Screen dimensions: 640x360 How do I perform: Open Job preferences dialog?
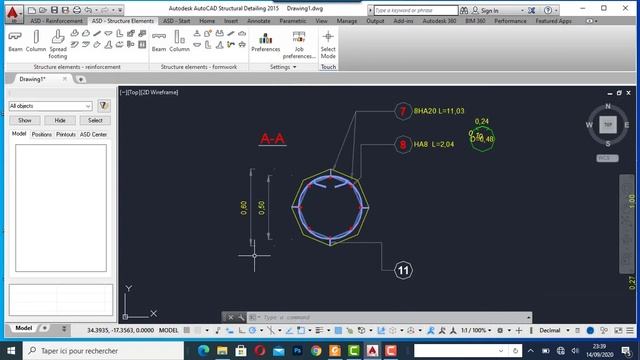pyautogui.click(x=299, y=44)
